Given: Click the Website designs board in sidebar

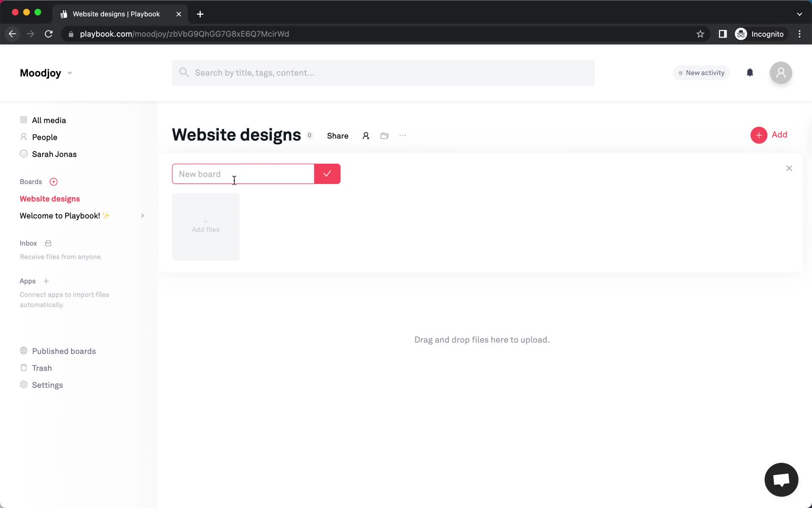Looking at the screenshot, I should 49,199.
